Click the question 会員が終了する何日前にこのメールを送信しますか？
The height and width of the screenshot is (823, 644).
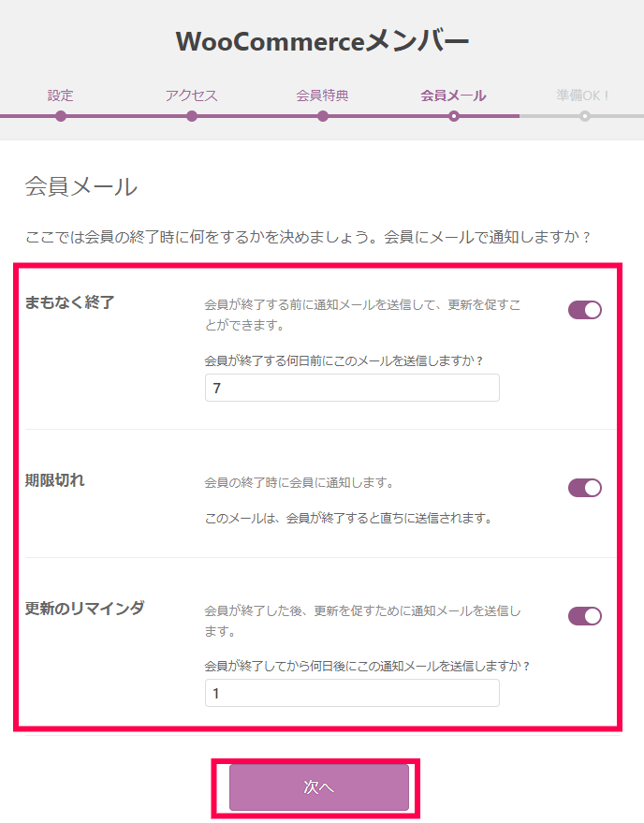[x=344, y=360]
